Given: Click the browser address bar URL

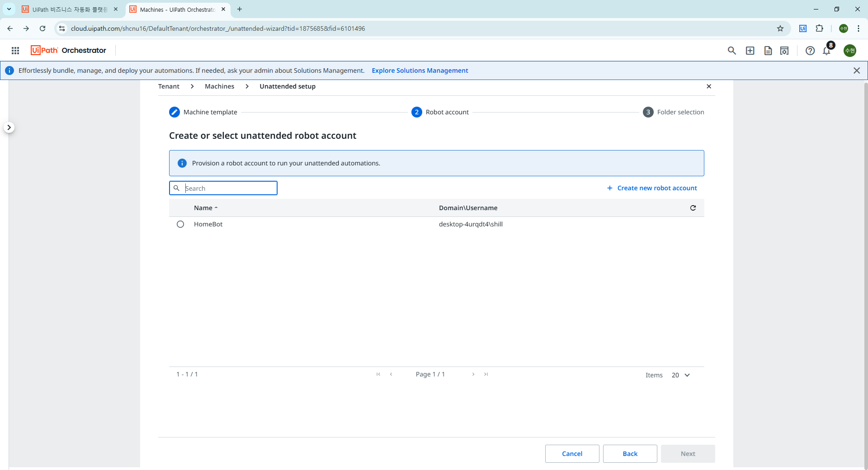Looking at the screenshot, I should [218, 28].
